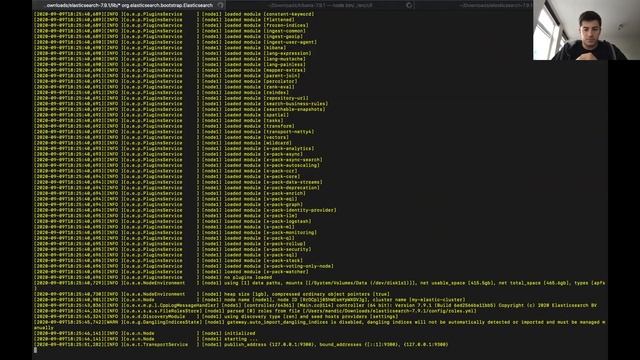Click the log text [frozen-indices]
This screenshot has height=360, width=640.
(x=286, y=25)
